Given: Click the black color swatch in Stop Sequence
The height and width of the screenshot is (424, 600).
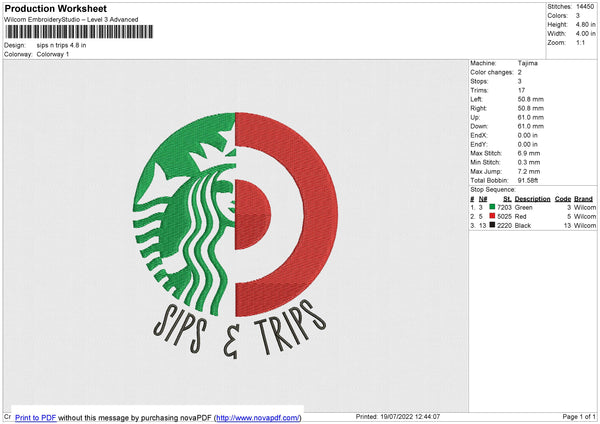Looking at the screenshot, I should tap(492, 225).
